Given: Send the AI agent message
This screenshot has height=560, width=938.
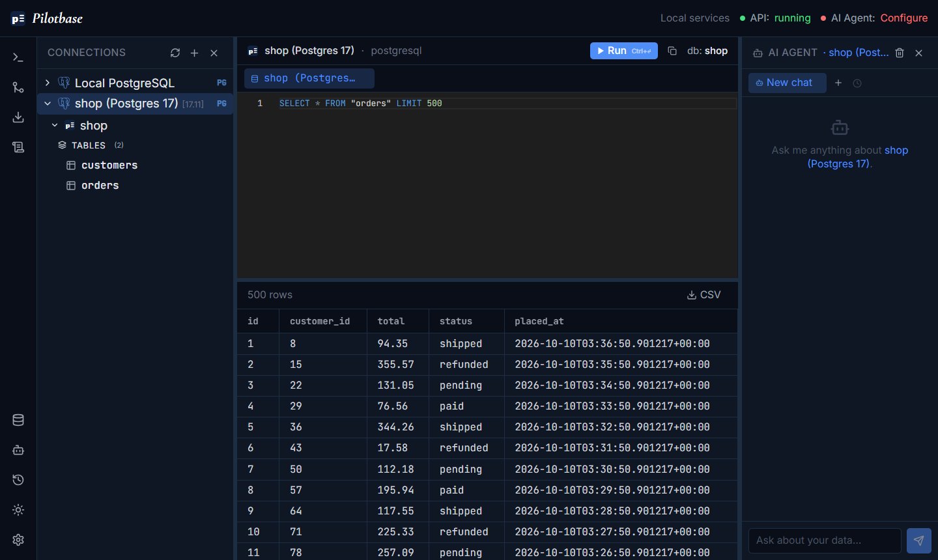Looking at the screenshot, I should 918,540.
